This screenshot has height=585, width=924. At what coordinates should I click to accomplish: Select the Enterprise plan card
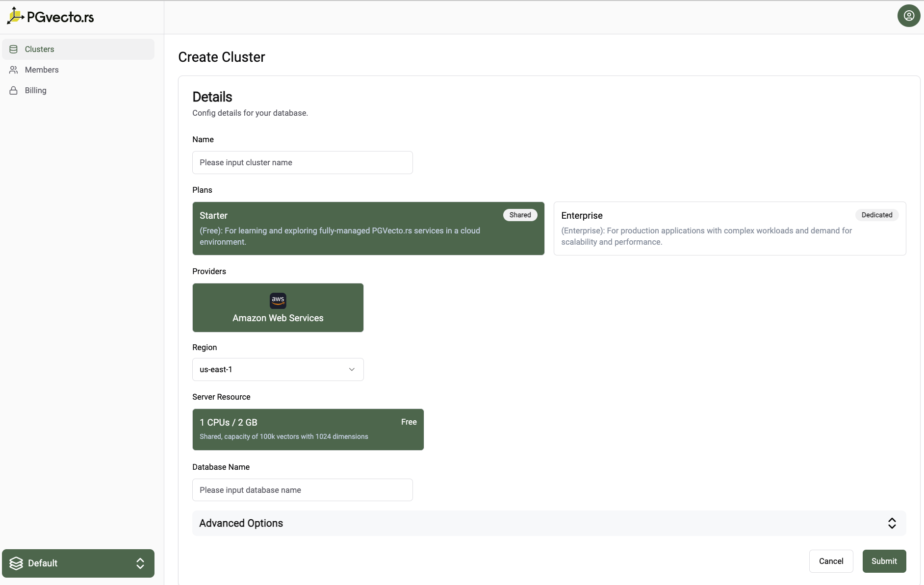(x=730, y=229)
